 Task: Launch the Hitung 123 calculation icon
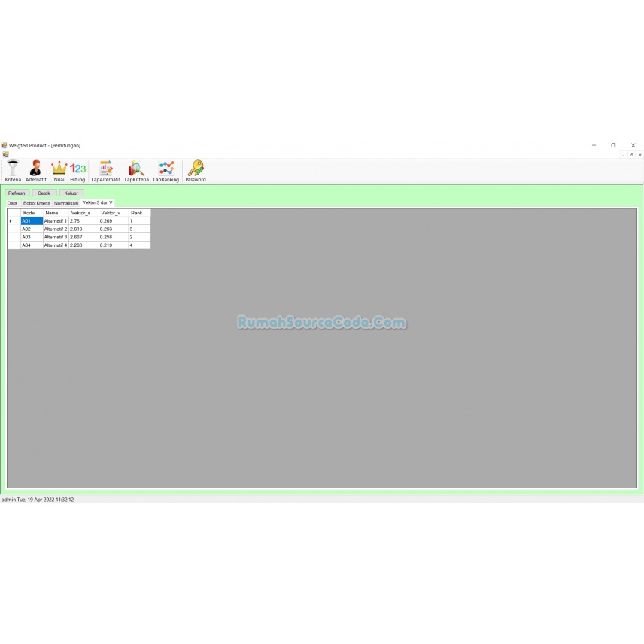coord(77,171)
